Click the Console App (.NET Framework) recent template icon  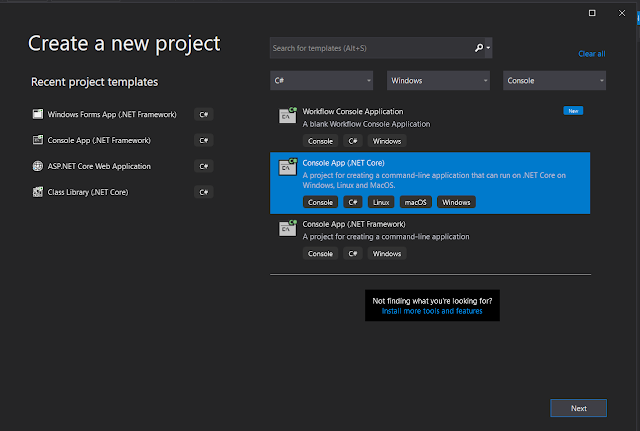pos(38,140)
